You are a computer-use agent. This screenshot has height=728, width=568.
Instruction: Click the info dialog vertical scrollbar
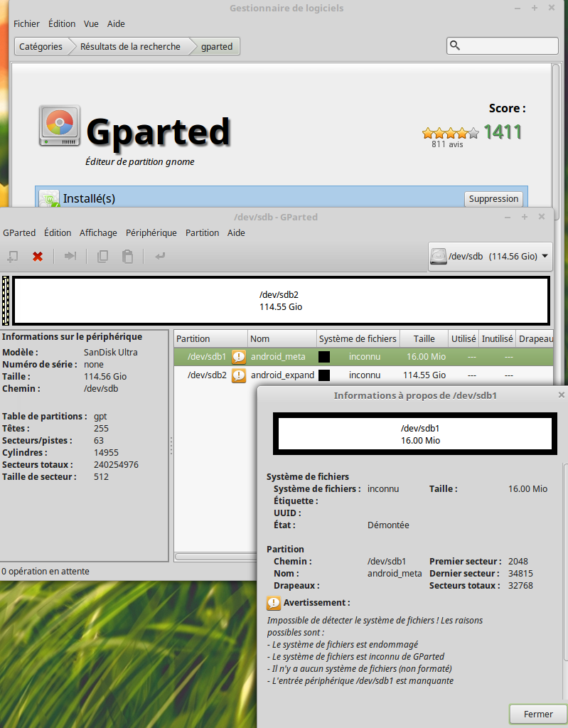tap(565, 562)
